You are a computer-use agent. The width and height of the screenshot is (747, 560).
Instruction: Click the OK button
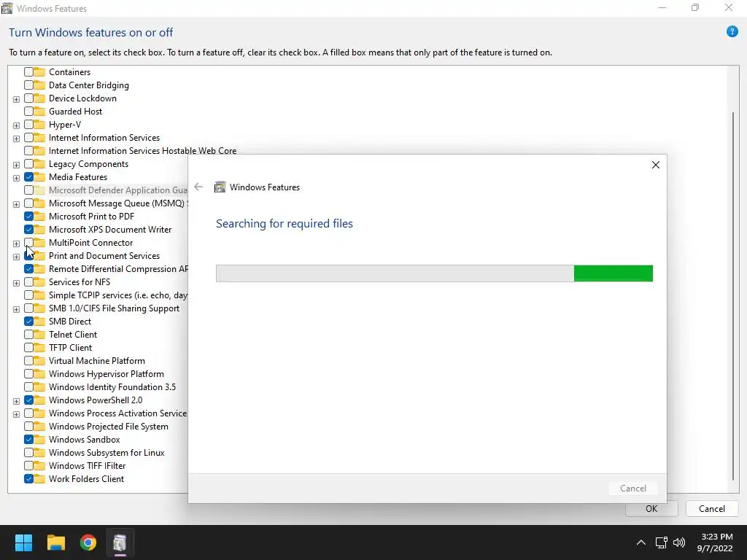point(651,508)
